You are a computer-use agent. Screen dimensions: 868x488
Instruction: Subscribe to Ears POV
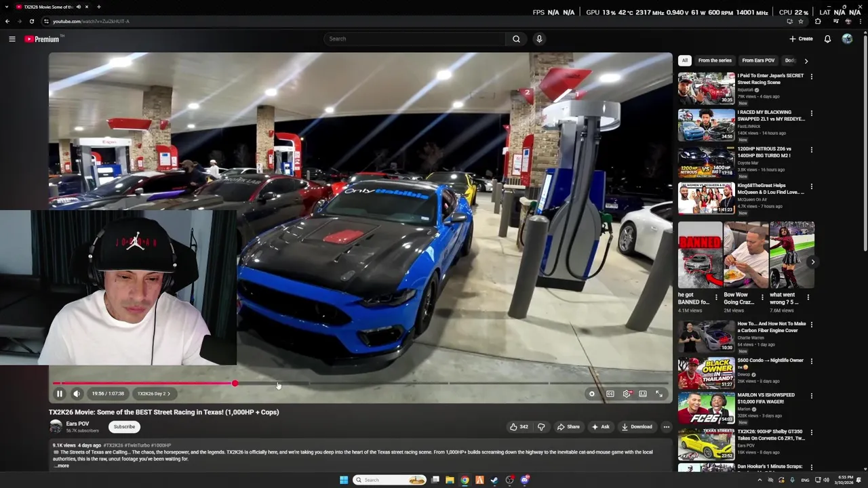124,427
